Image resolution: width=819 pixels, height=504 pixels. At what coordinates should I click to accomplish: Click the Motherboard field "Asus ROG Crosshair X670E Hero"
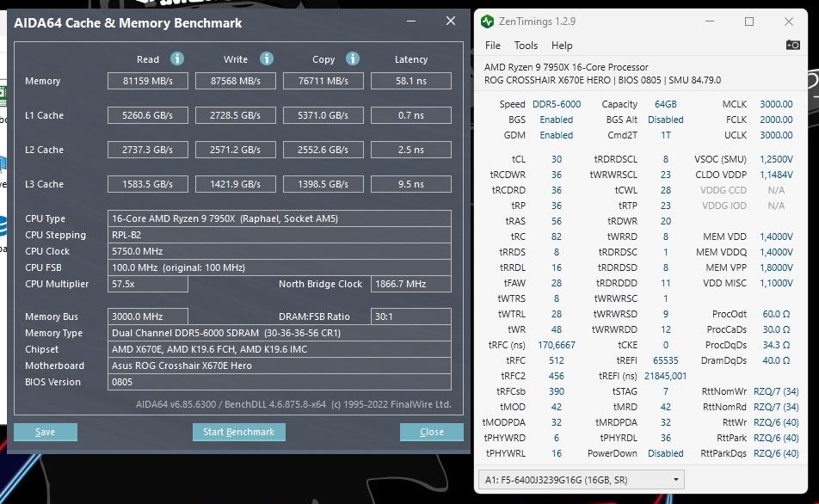[x=280, y=366]
